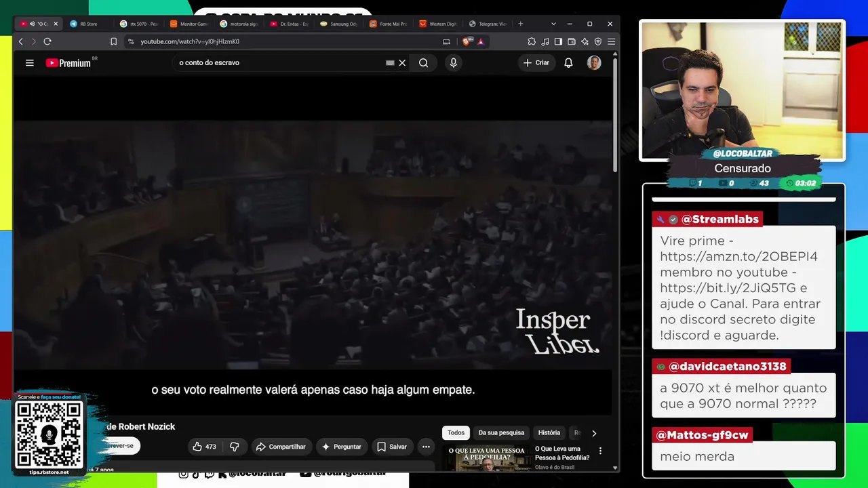868x488 pixels.
Task: Switch to the Fonte Msi tab
Action: pyautogui.click(x=389, y=24)
